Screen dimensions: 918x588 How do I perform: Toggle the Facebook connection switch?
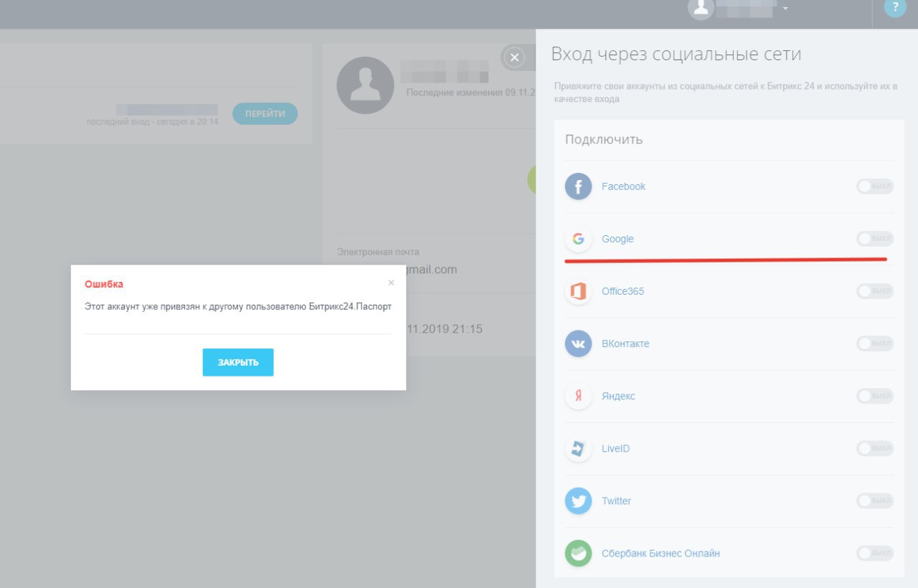coord(875,186)
